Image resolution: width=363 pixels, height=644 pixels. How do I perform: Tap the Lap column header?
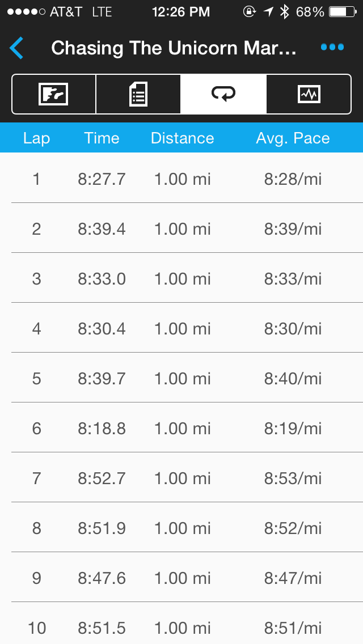point(36,138)
